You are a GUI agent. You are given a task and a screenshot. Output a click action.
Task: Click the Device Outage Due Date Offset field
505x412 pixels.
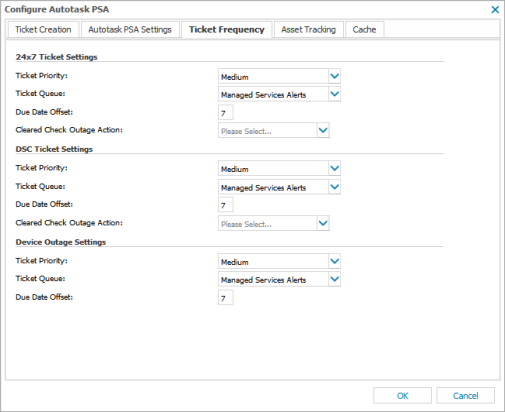pyautogui.click(x=226, y=298)
